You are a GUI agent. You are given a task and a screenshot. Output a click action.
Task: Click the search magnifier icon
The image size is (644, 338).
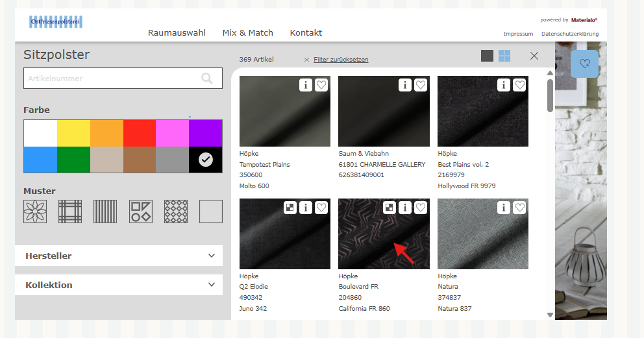click(x=207, y=78)
